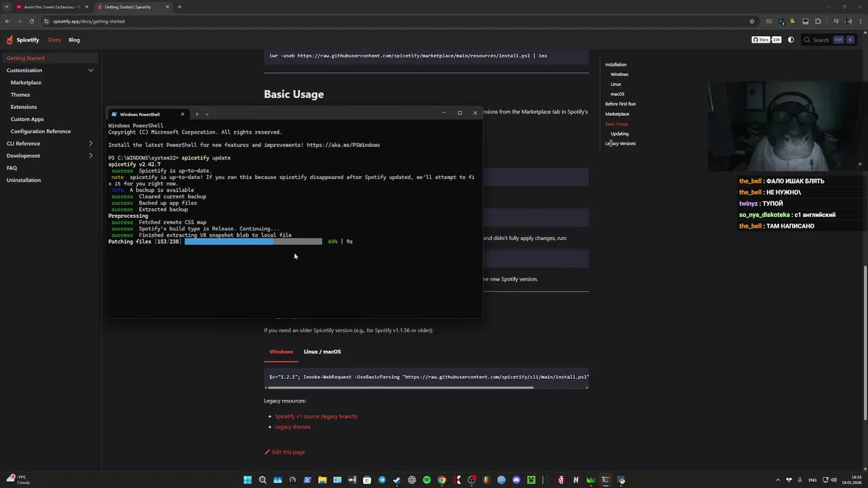Open Blog in the site navbar

click(x=74, y=40)
